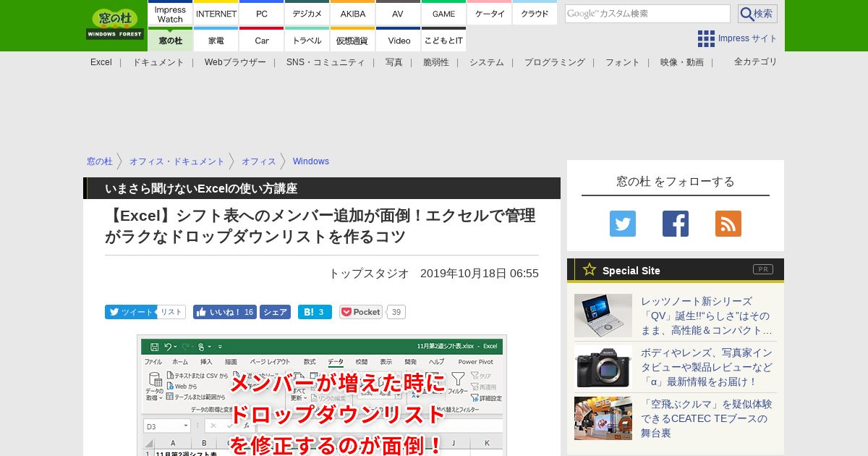This screenshot has width=868, height=456.
Task: Open the Twitter follow icon
Action: click(623, 224)
